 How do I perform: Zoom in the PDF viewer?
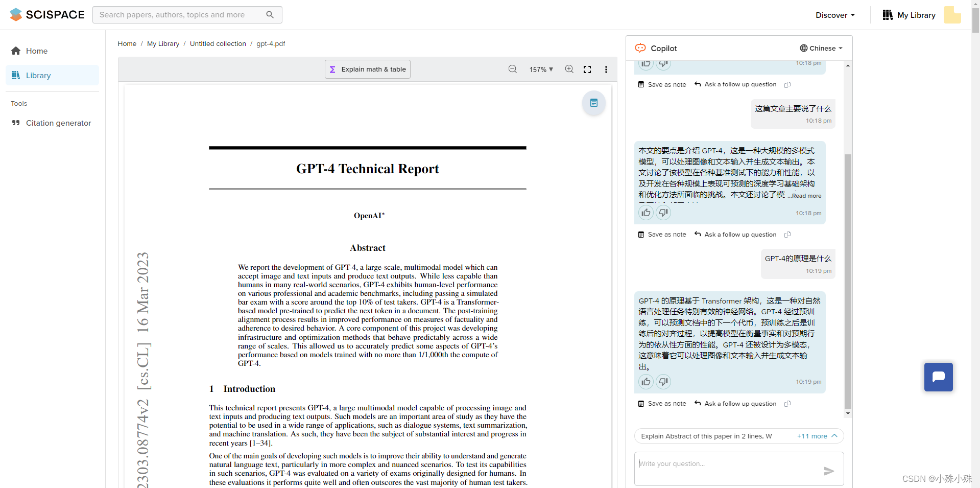(x=569, y=69)
